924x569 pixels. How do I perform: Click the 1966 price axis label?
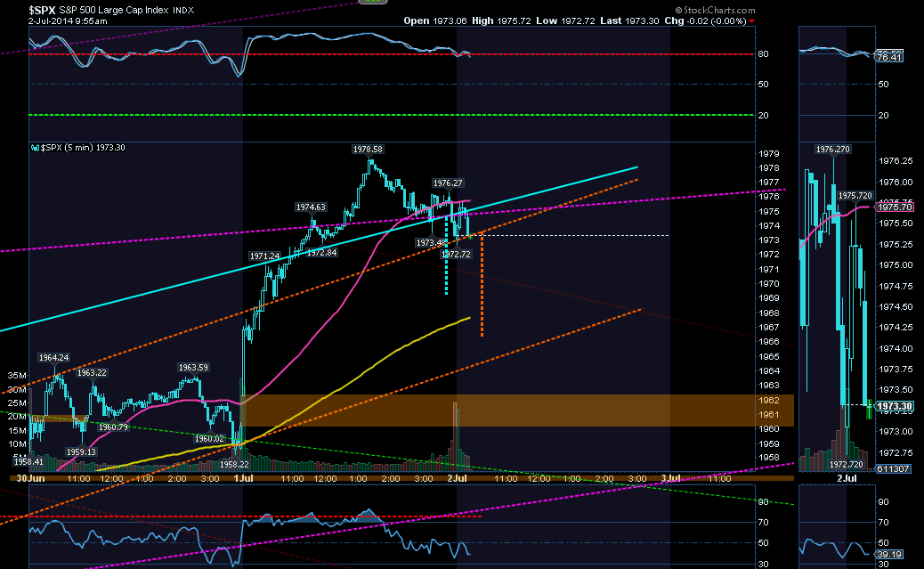tap(769, 341)
